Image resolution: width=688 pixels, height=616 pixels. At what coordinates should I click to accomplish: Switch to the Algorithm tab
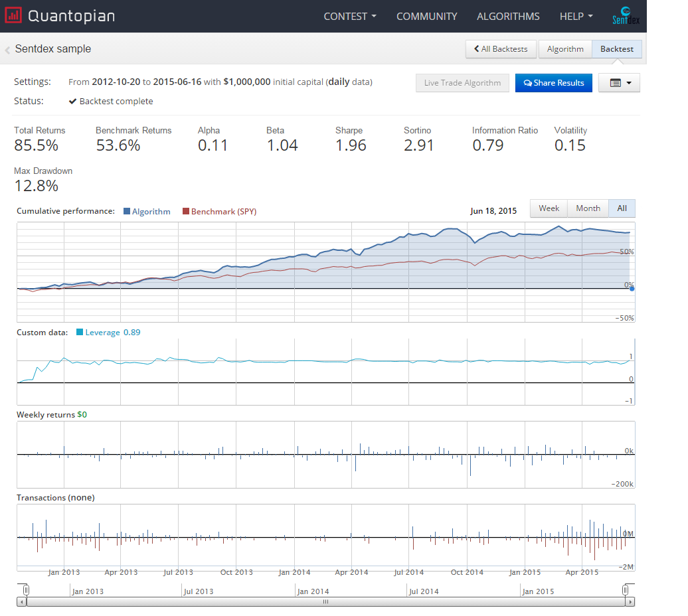coord(565,49)
